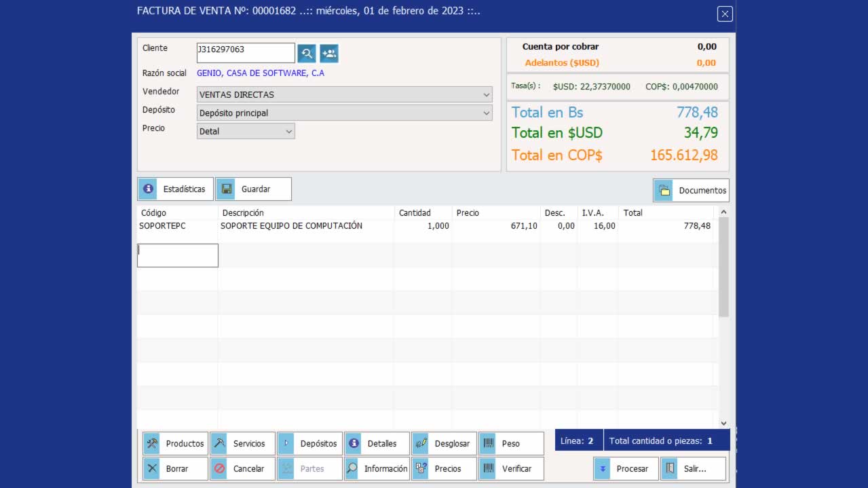Click the Precios button
This screenshot has width=868, height=488.
tap(444, 469)
